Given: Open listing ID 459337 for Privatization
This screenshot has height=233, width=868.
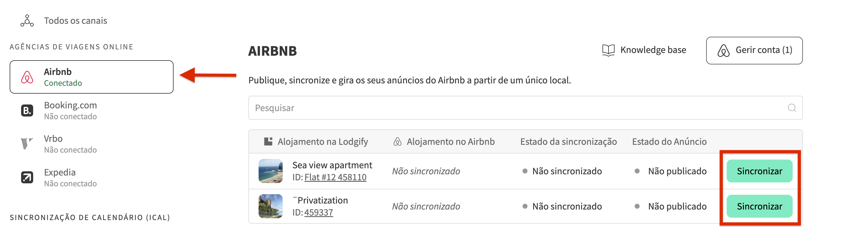Looking at the screenshot, I should click(x=319, y=212).
